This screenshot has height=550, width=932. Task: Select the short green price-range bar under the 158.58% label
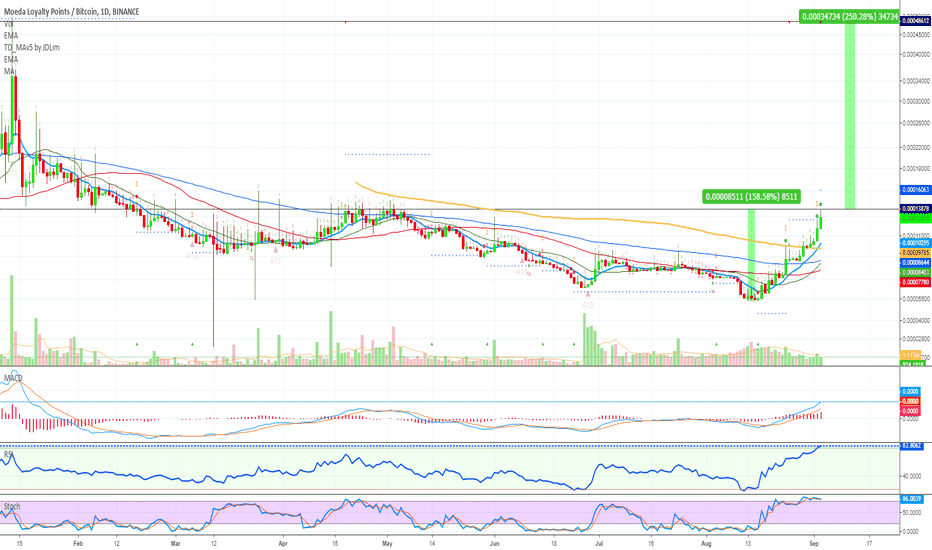(x=751, y=254)
